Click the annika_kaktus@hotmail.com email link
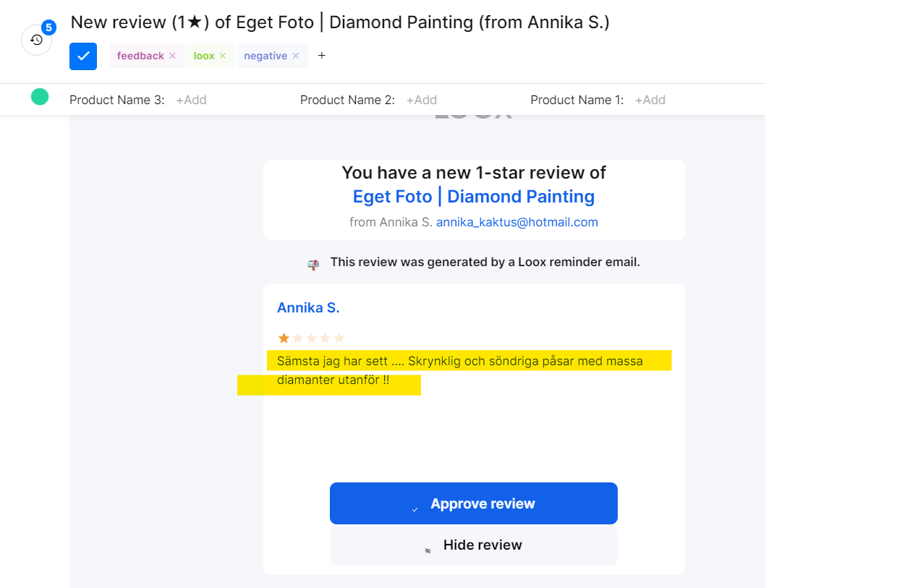This screenshot has height=588, width=902. (516, 223)
